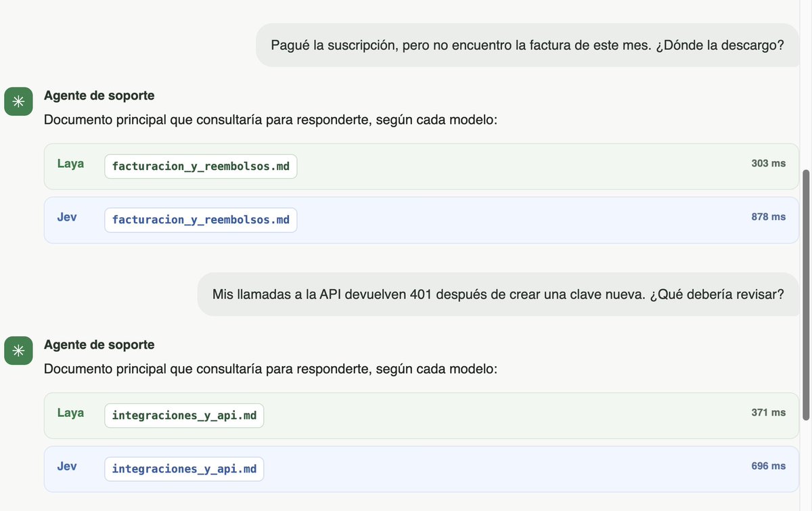
Task: Click the 303 ms latency value
Action: pos(769,163)
